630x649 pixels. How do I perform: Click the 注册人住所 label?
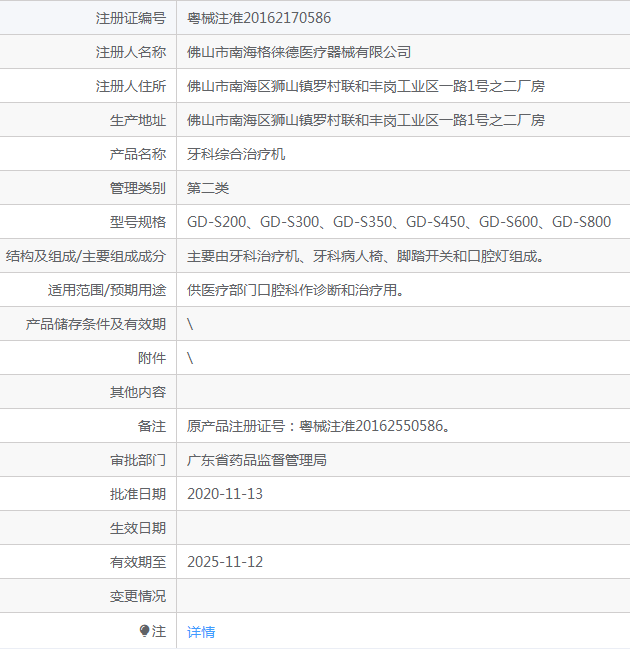point(131,86)
